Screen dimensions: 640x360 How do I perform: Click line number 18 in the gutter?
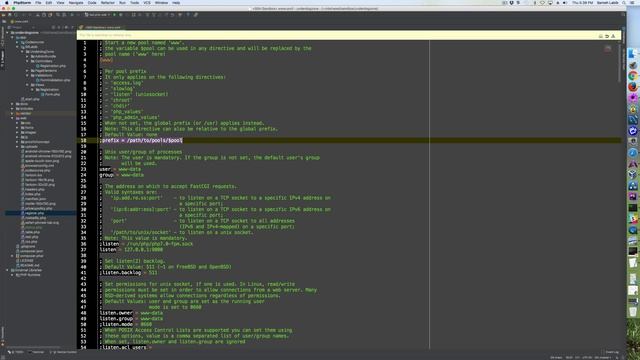[83, 140]
